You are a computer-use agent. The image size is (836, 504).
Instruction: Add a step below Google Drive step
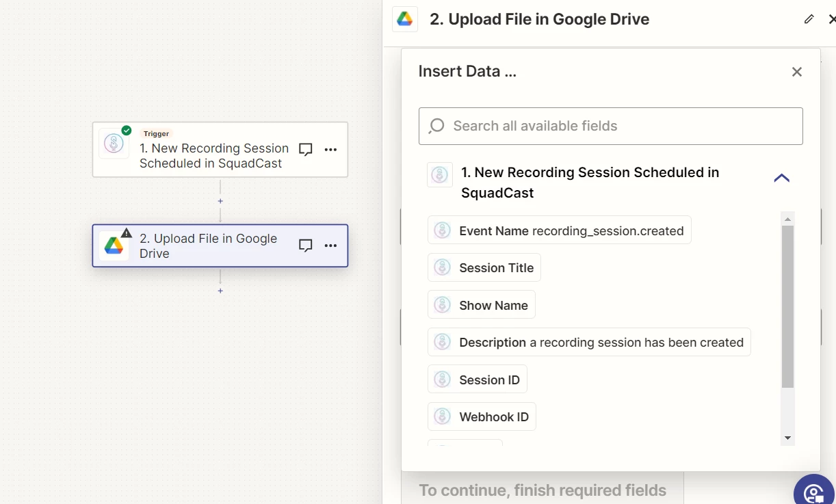point(220,291)
